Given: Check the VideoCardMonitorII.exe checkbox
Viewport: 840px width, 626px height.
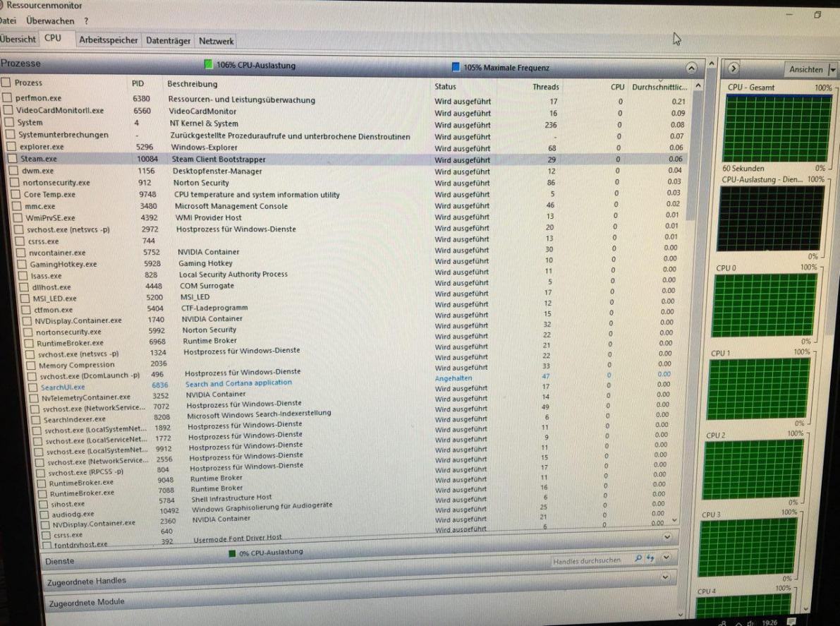Looking at the screenshot, I should click(8, 110).
